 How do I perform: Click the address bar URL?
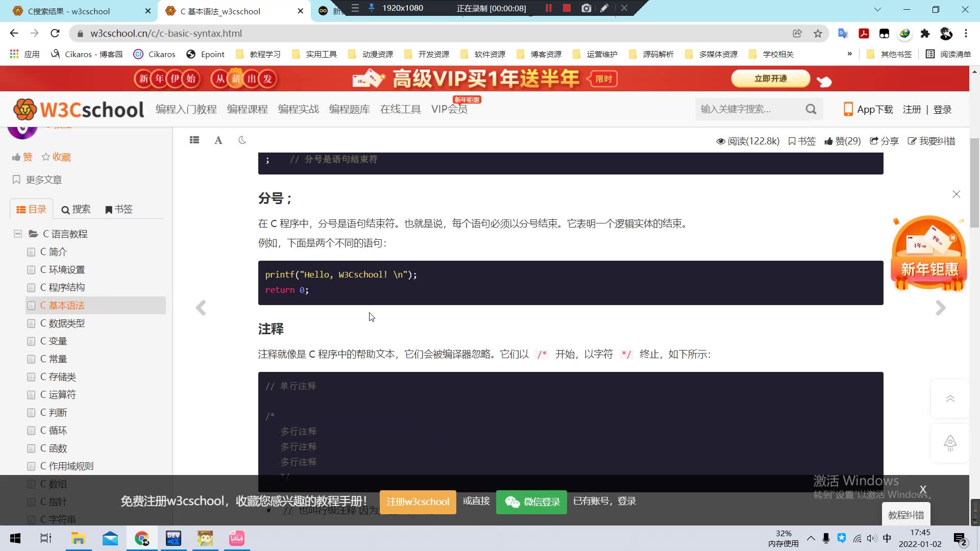pyautogui.click(x=166, y=33)
